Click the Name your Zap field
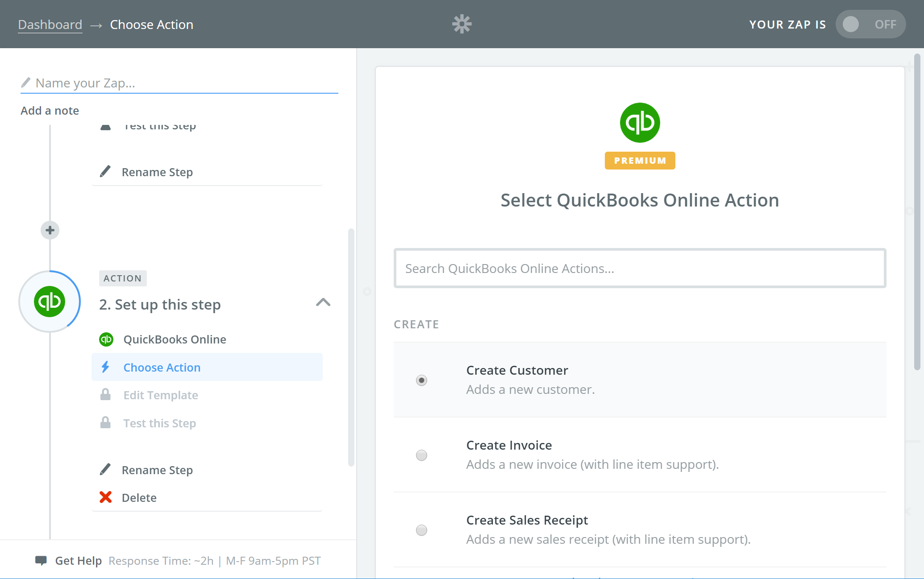 click(179, 83)
